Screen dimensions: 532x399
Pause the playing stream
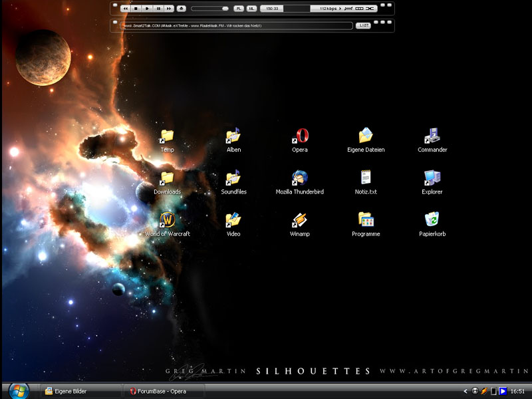tap(158, 9)
